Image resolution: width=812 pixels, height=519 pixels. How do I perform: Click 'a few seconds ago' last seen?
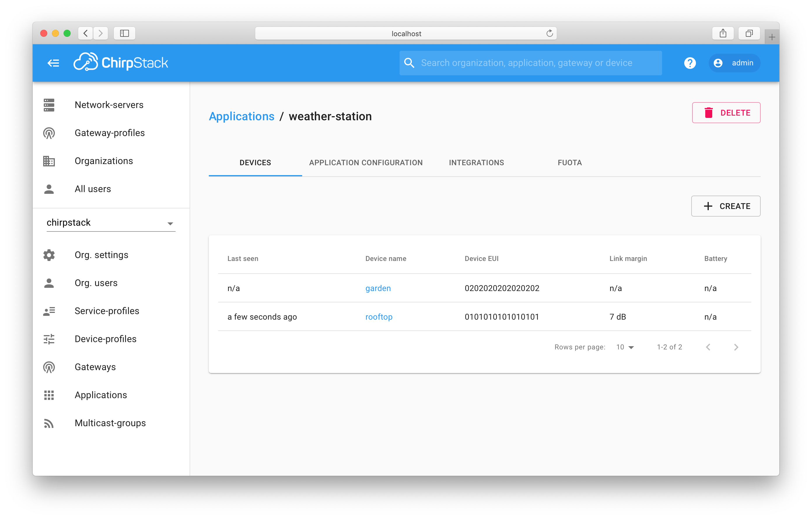[262, 317]
